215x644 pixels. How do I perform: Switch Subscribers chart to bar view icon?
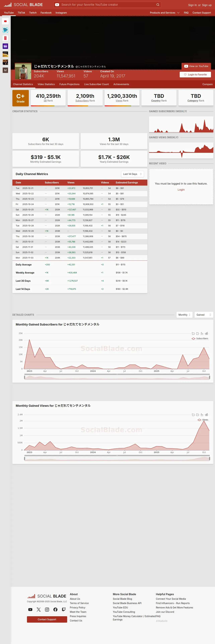[x=206, y=334]
